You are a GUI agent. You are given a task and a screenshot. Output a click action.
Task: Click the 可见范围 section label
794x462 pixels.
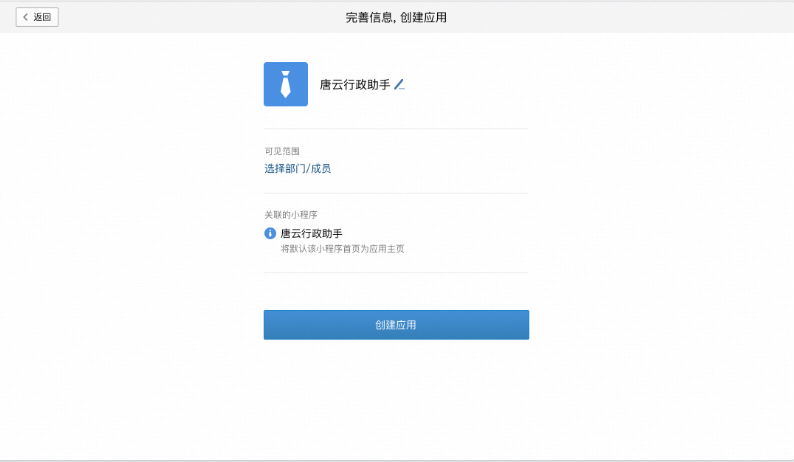(x=281, y=151)
